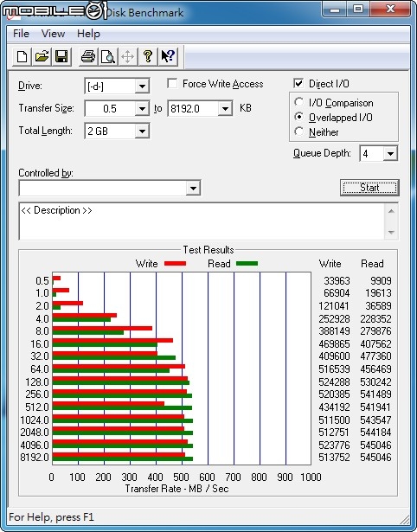Click the move arrows toolbar icon

[x=127, y=56]
